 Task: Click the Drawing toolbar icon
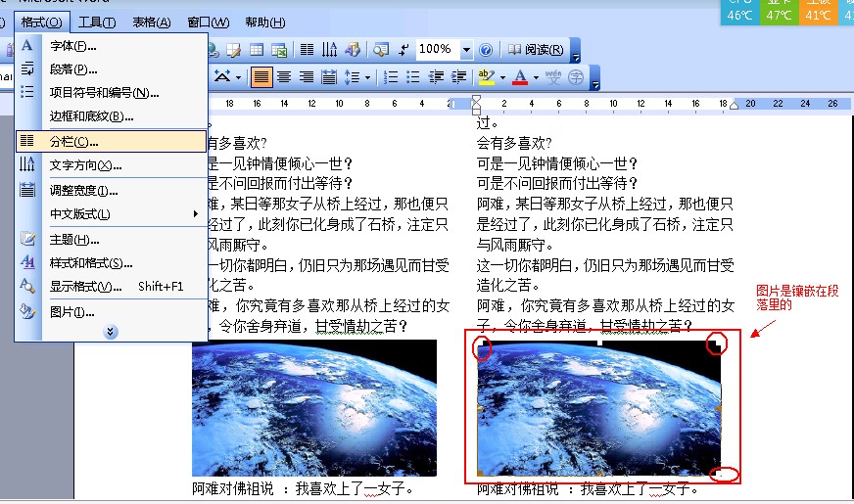[x=353, y=50]
